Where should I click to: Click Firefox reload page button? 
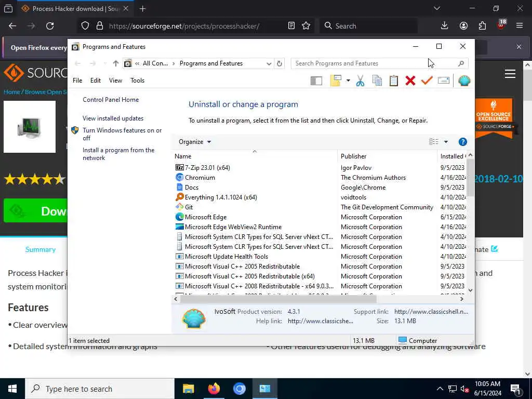(50, 26)
